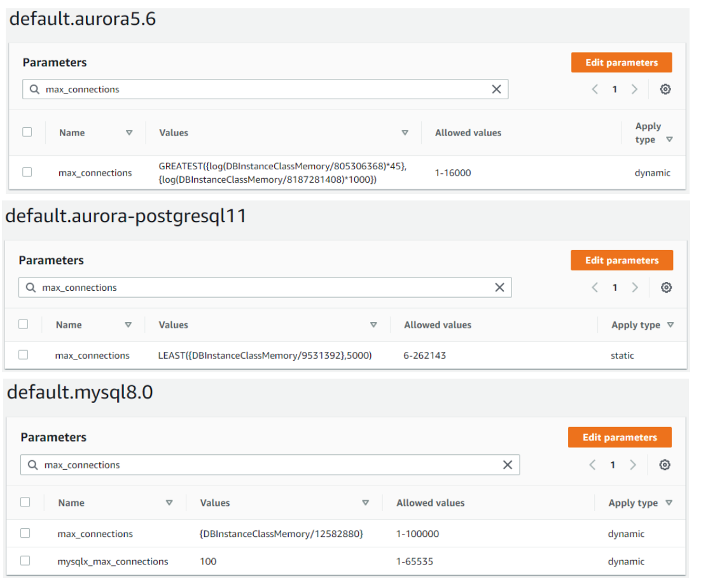Screen dimensions: 701x588
Task: Select the GREATEST({log(DBInstanceClassMemory formula value
Action: [x=282, y=173]
